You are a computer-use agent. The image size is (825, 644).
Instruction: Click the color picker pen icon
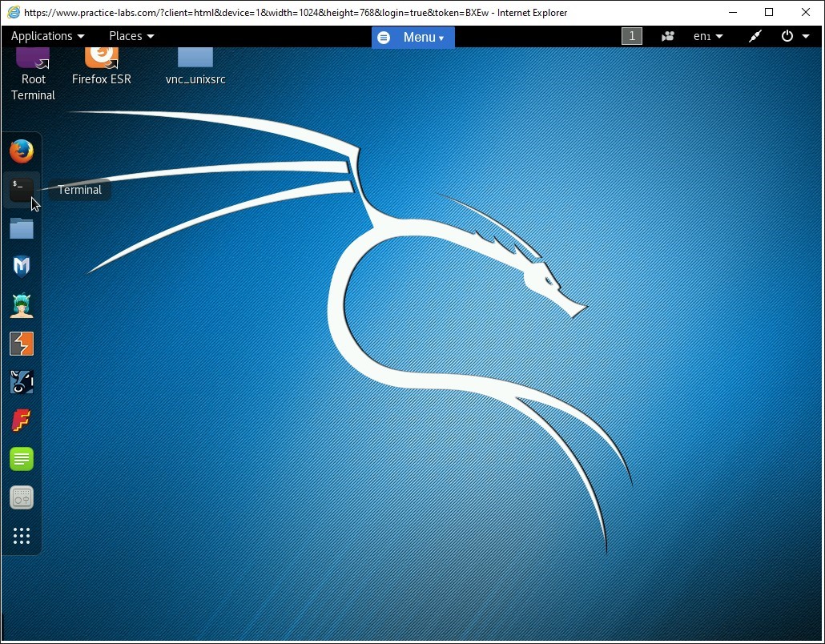point(755,36)
